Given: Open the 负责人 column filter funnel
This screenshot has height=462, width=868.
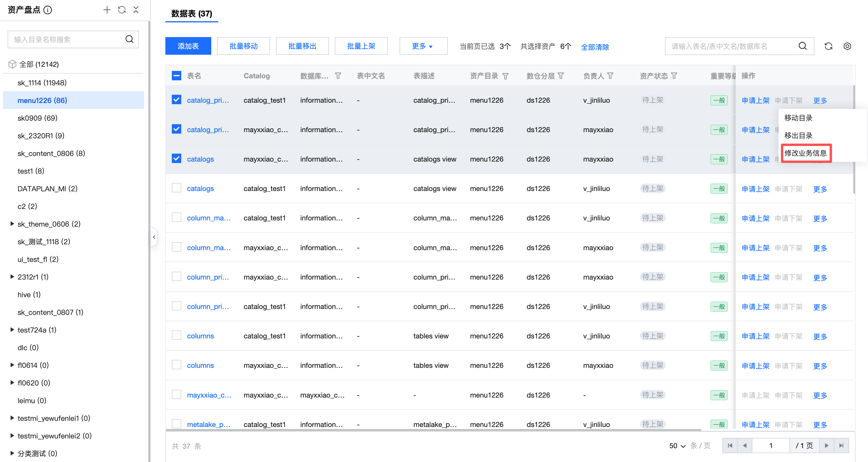Looking at the screenshot, I should tap(610, 76).
